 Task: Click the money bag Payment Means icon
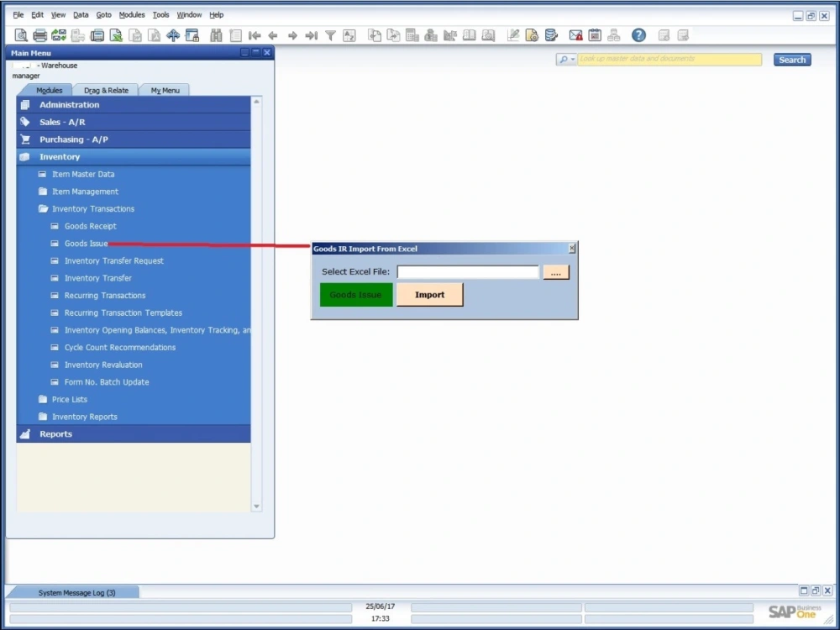[x=431, y=35]
